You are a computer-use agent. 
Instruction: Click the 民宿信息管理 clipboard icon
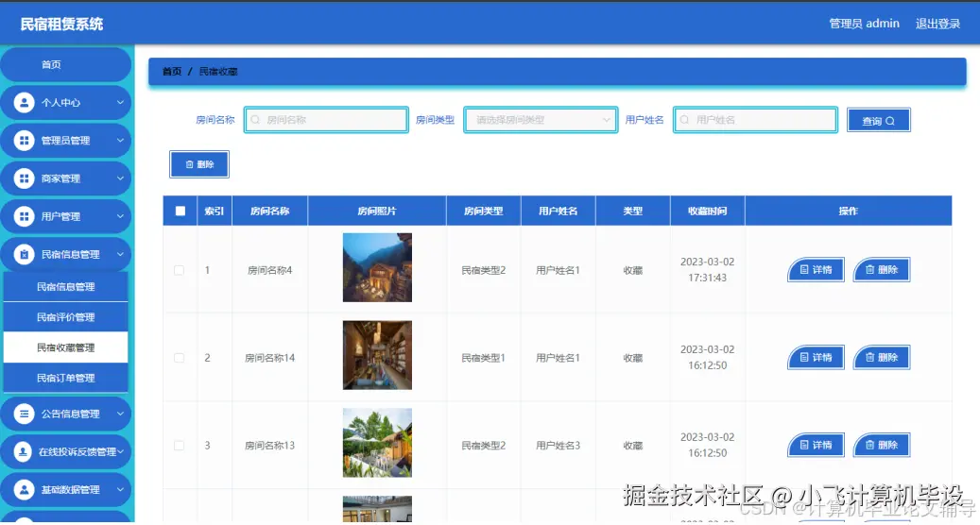click(24, 254)
